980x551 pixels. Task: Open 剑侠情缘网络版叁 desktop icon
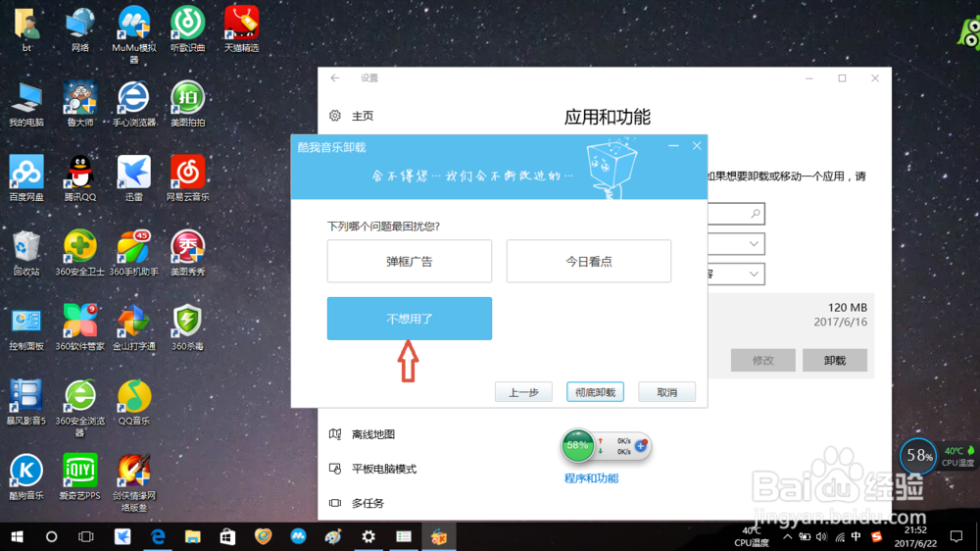[x=133, y=481]
